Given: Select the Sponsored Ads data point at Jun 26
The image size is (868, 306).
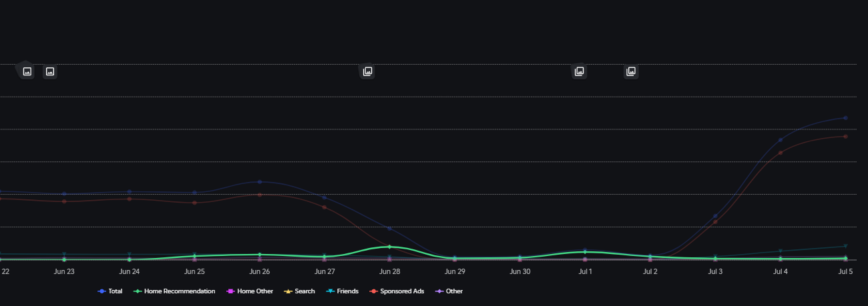Looking at the screenshot, I should (x=260, y=195).
